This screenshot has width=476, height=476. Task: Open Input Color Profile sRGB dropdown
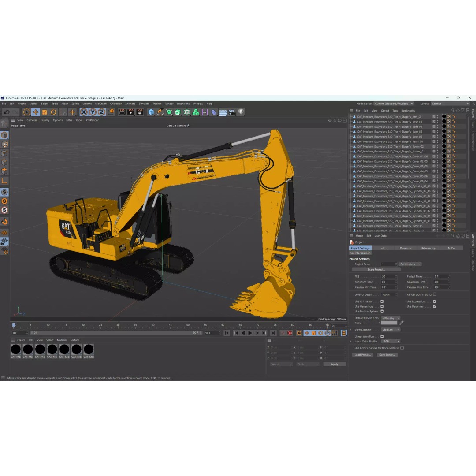click(x=390, y=342)
